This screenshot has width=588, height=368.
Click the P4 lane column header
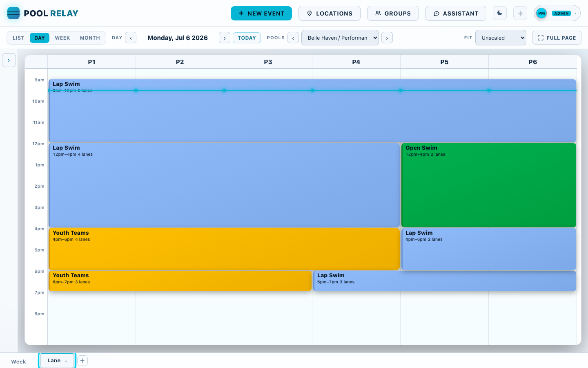coord(356,62)
